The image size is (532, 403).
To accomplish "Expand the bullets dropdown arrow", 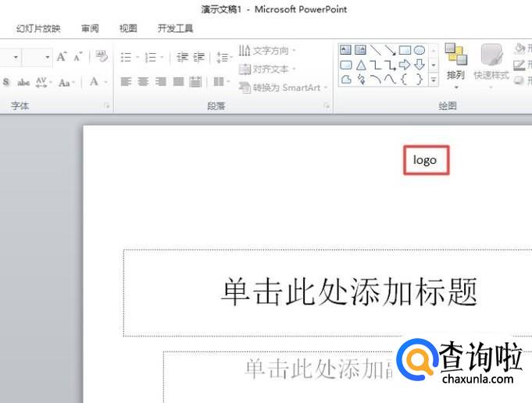I will tap(137, 57).
